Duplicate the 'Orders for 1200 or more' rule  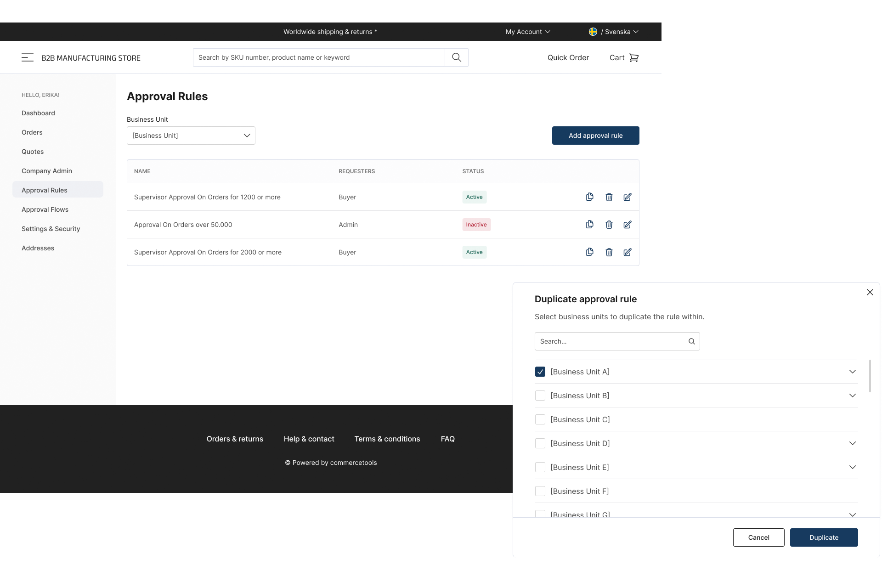[590, 197]
